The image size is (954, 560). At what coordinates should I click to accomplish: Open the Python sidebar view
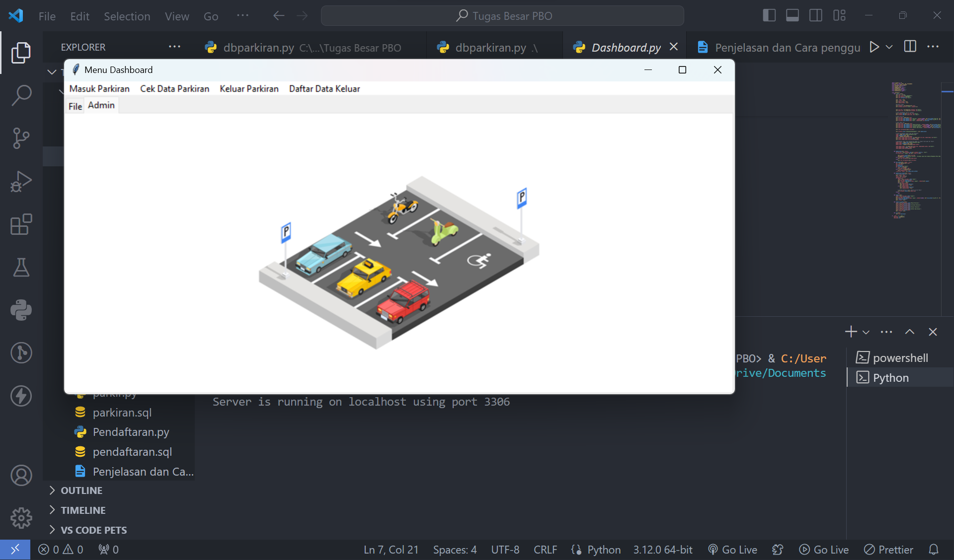(x=21, y=310)
